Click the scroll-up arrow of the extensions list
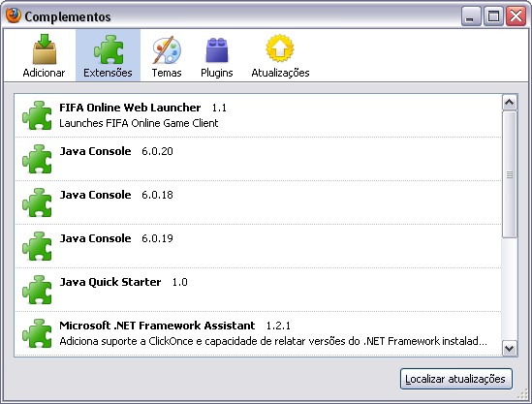 coord(510,103)
